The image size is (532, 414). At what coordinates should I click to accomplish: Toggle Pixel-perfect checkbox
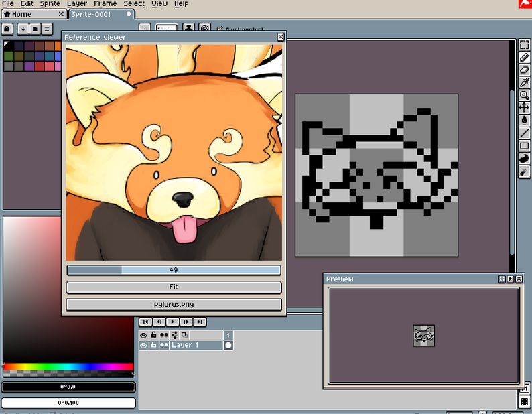coord(240,29)
